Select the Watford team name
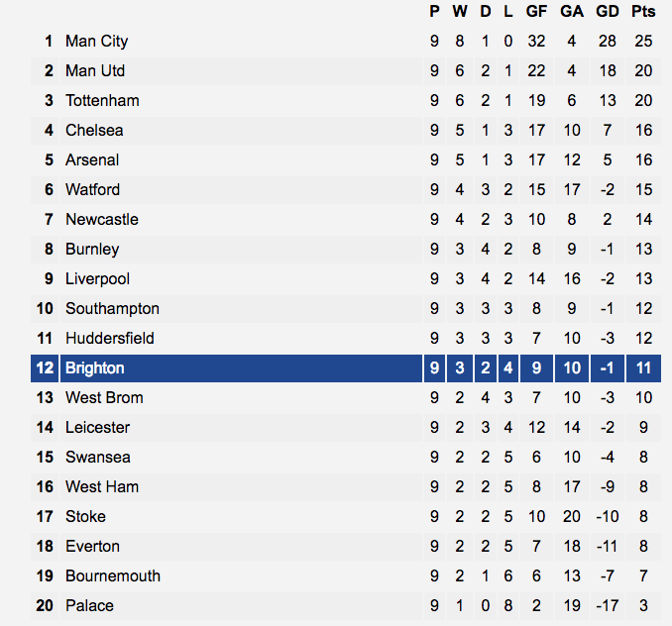 pyautogui.click(x=92, y=190)
